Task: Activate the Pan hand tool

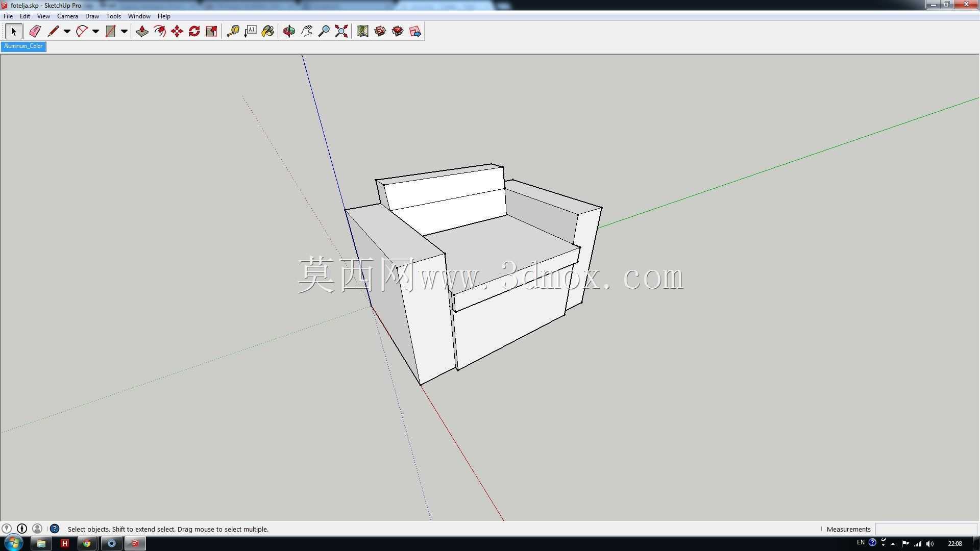Action: [x=307, y=32]
